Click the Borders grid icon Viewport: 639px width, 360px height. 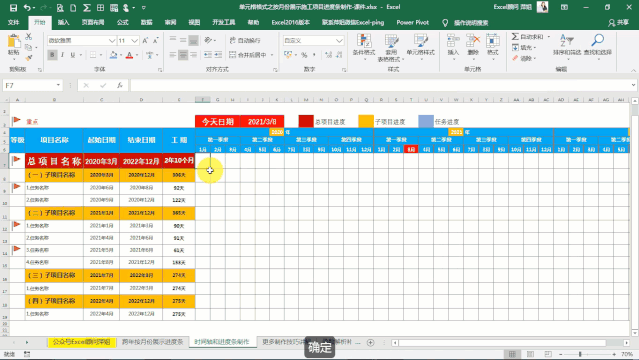93,55
